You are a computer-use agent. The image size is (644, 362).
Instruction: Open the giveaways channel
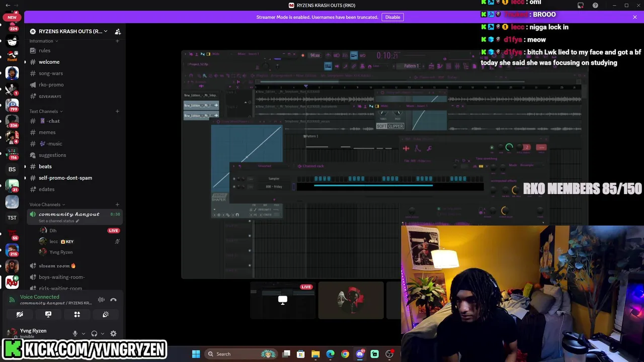(74, 96)
